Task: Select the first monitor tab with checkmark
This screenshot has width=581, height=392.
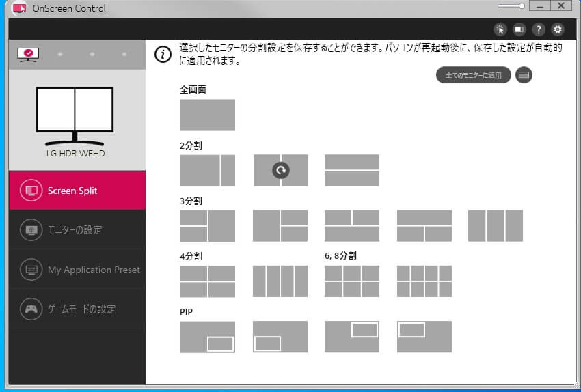Action: click(28, 55)
